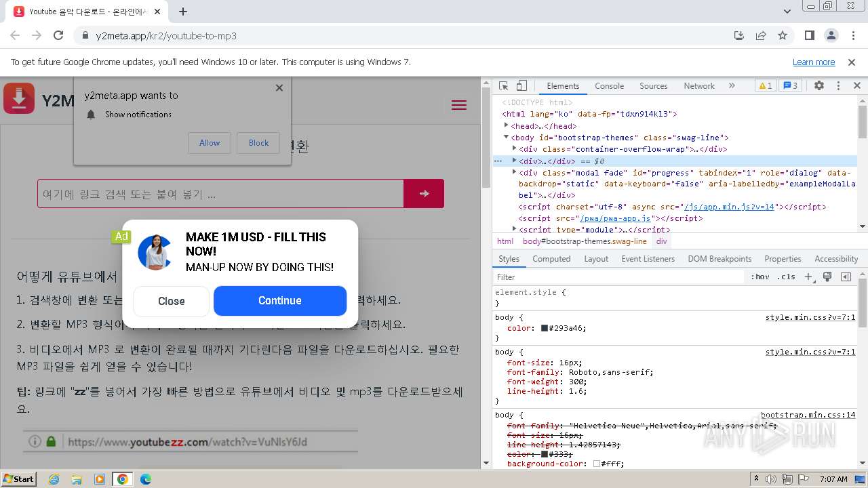The image size is (868, 488).
Task: Expand the container-overflow-wrap div node
Action: point(515,149)
